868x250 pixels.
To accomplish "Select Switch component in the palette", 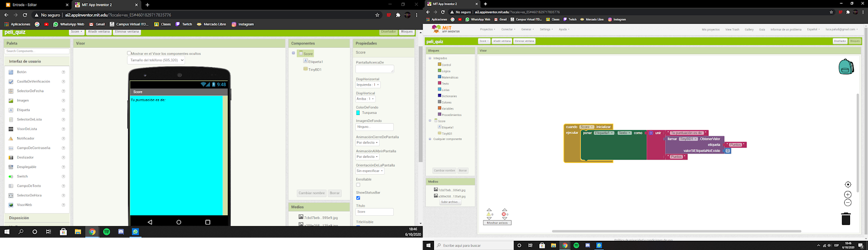I will [x=22, y=176].
